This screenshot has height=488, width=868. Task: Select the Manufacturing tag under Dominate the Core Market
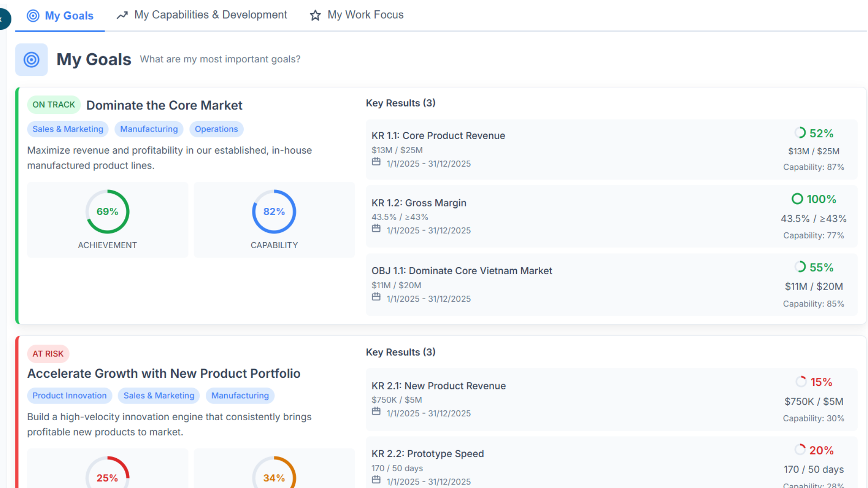point(149,129)
